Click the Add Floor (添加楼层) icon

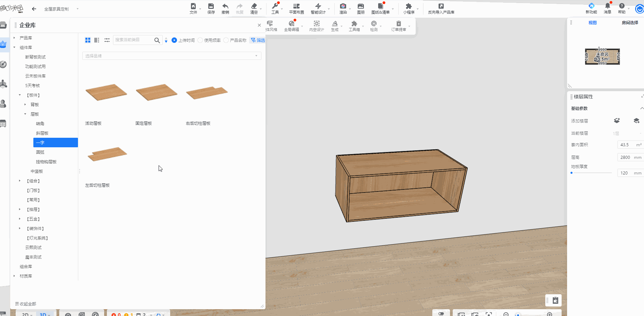coord(616,121)
